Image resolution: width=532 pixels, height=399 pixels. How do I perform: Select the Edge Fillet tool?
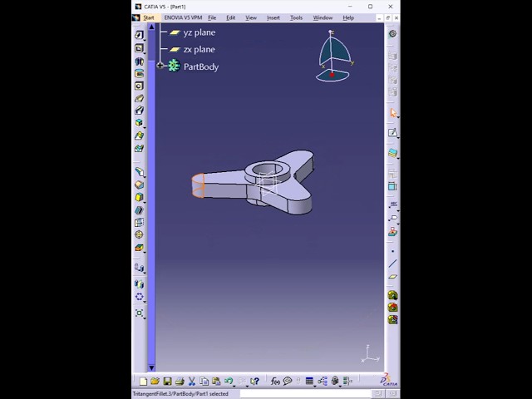click(x=139, y=172)
